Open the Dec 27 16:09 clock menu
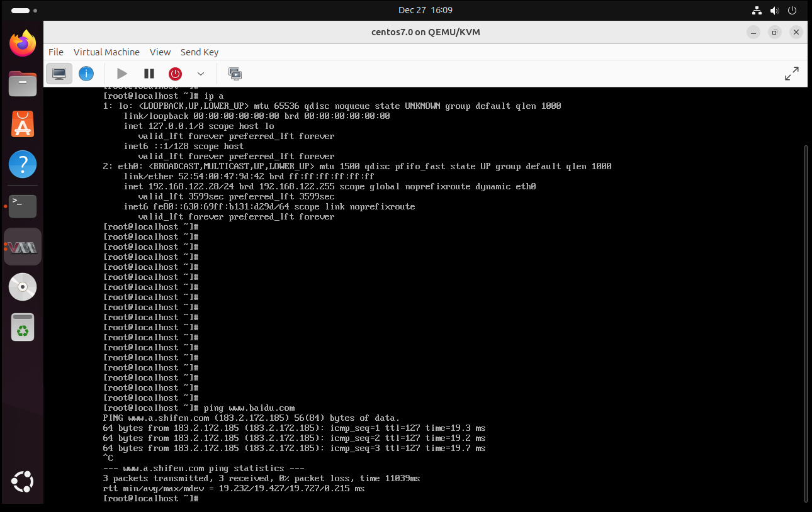Image resolution: width=812 pixels, height=512 pixels. pos(426,10)
